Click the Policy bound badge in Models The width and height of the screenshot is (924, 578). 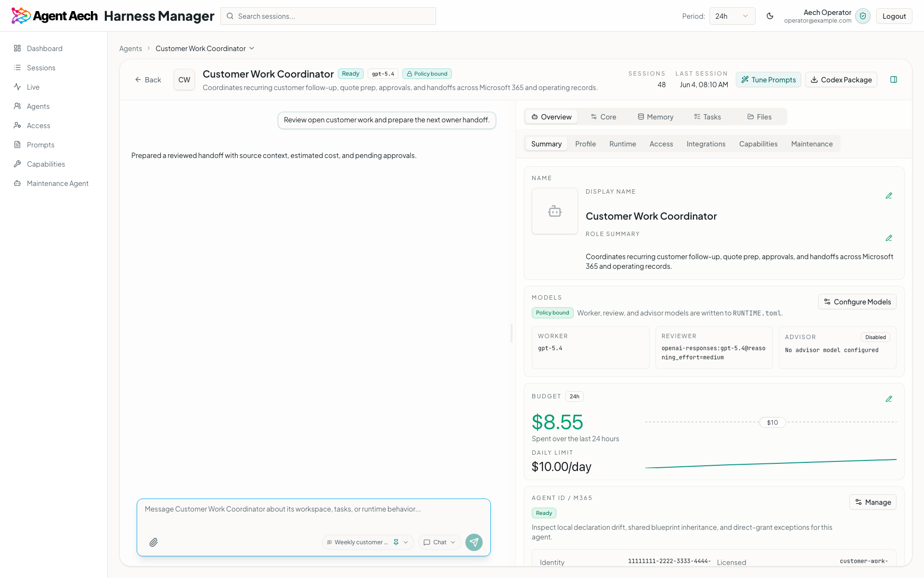(552, 313)
